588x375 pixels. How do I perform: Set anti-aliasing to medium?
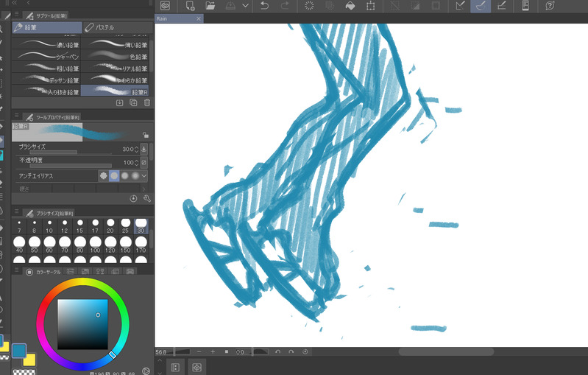125,175
